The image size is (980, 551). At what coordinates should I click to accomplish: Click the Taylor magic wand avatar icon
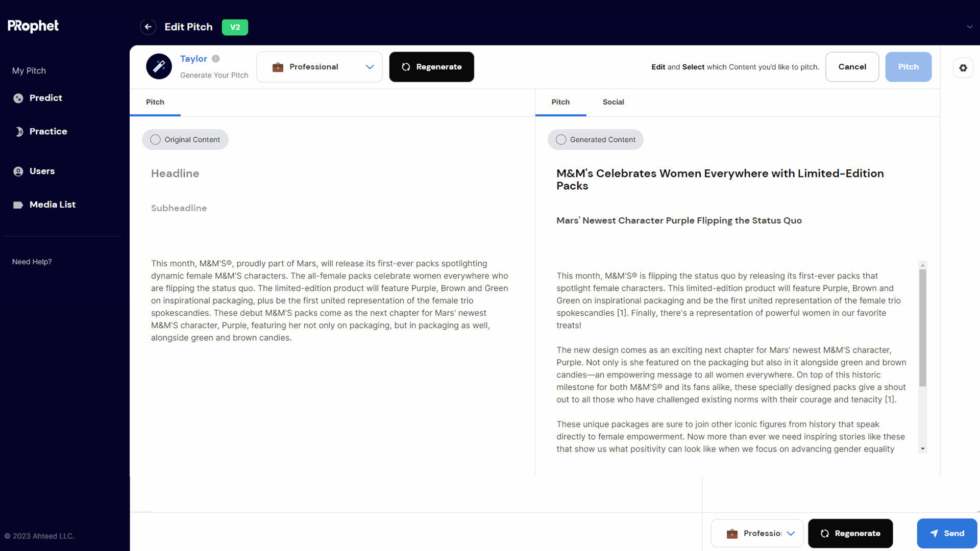tap(159, 66)
